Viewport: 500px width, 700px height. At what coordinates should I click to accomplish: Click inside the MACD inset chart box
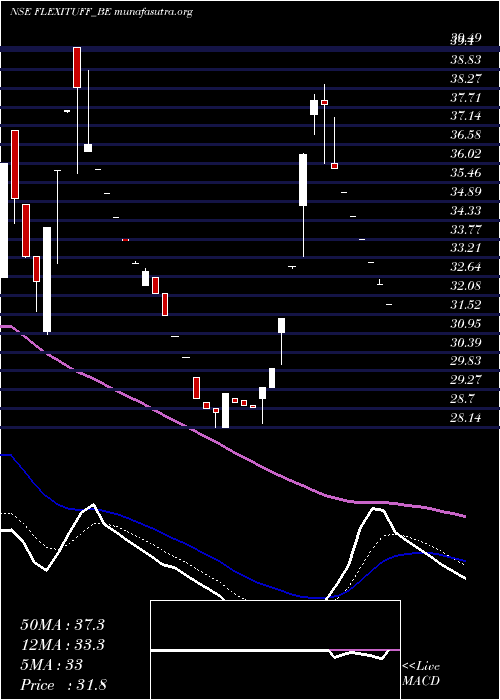click(x=275, y=650)
